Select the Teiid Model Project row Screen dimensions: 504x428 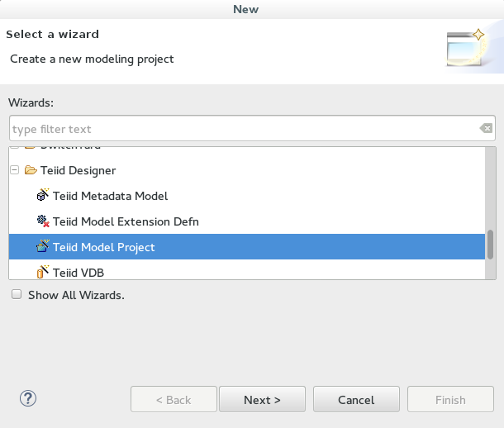(247, 247)
